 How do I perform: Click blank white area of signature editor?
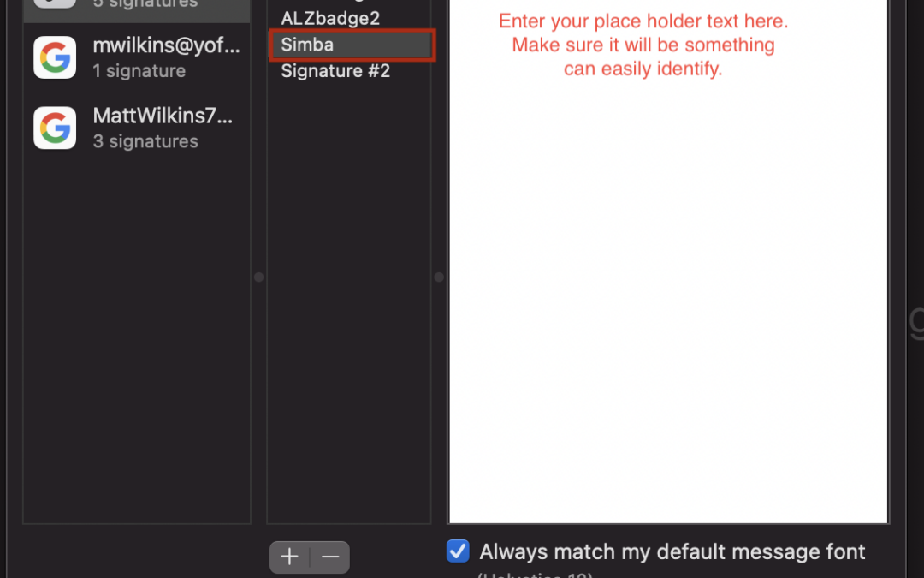click(667, 300)
